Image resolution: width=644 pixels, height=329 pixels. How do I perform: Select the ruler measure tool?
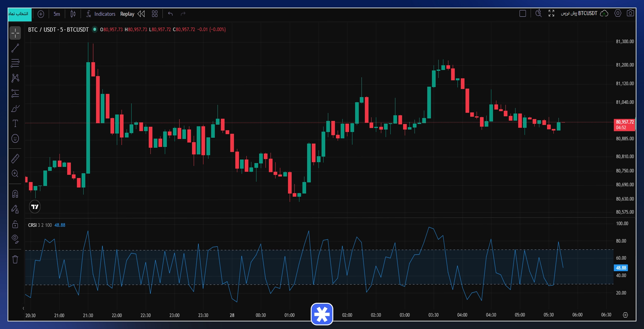coord(15,158)
